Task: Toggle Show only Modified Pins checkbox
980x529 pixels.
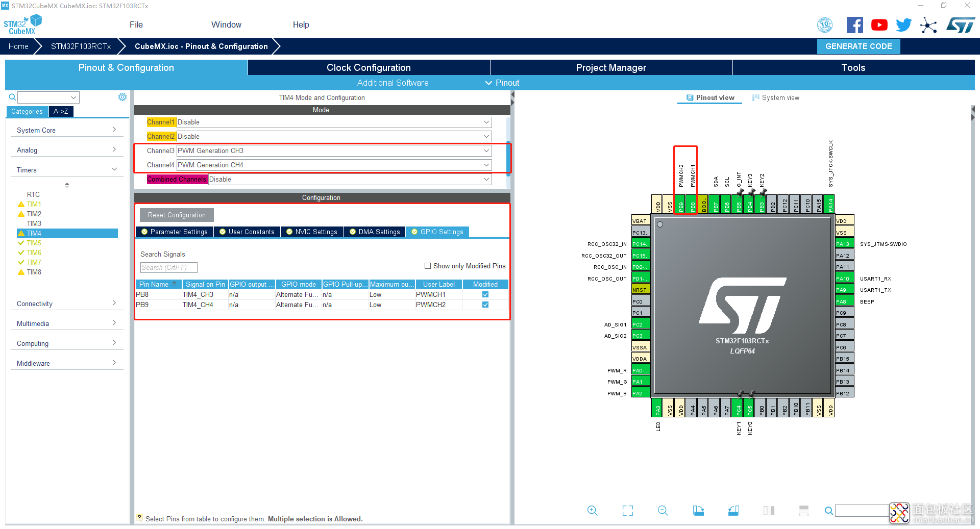Action: (x=428, y=266)
